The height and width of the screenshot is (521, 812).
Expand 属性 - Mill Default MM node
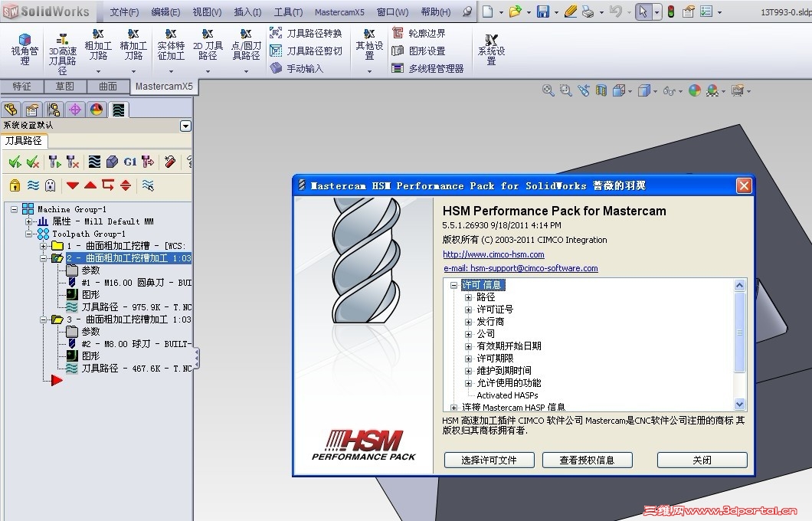point(29,221)
